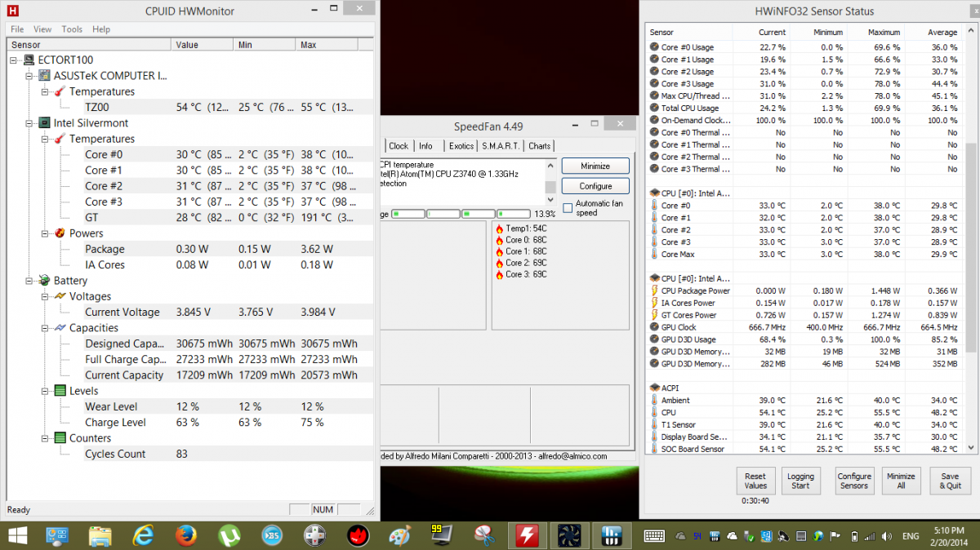Open uTorrent from the taskbar

[229, 535]
